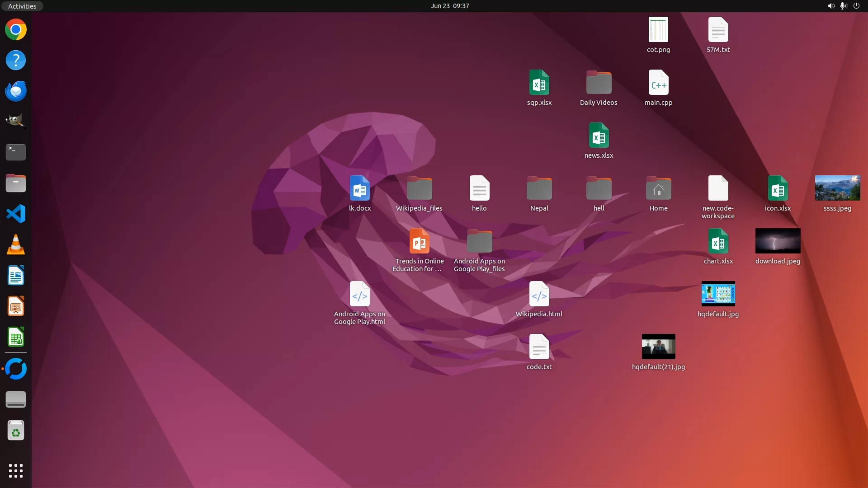Open LibreOffice Impress from the dock
The image size is (868, 488).
coord(16,306)
